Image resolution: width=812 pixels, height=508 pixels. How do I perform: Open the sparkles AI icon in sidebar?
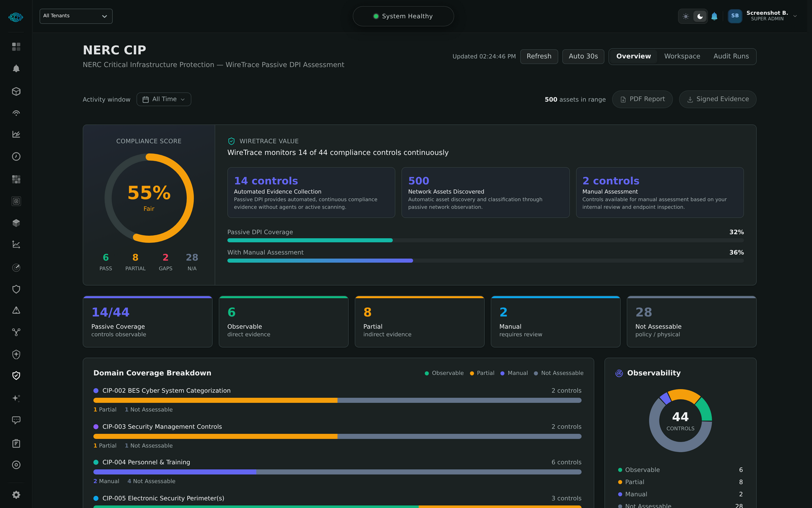(16, 398)
